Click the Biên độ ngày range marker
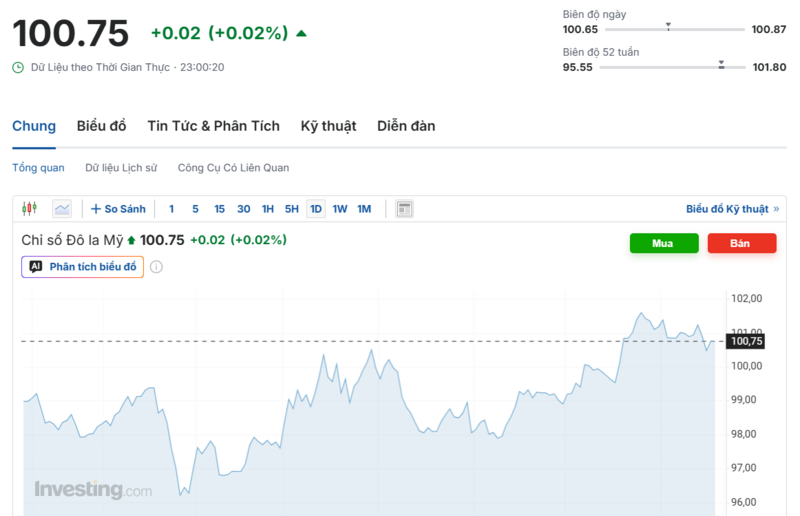The height and width of the screenshot is (516, 800). pyautogui.click(x=668, y=27)
